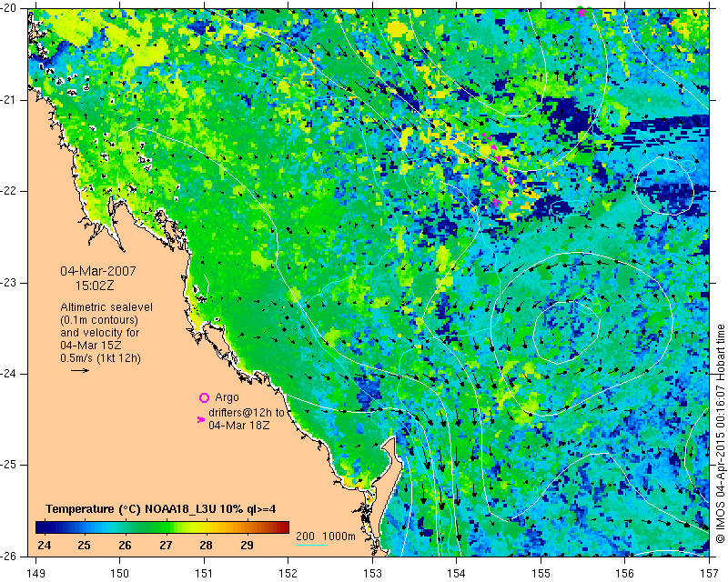
Task: Pick the yellow 28°C color on colorbar
Action: 207,527
